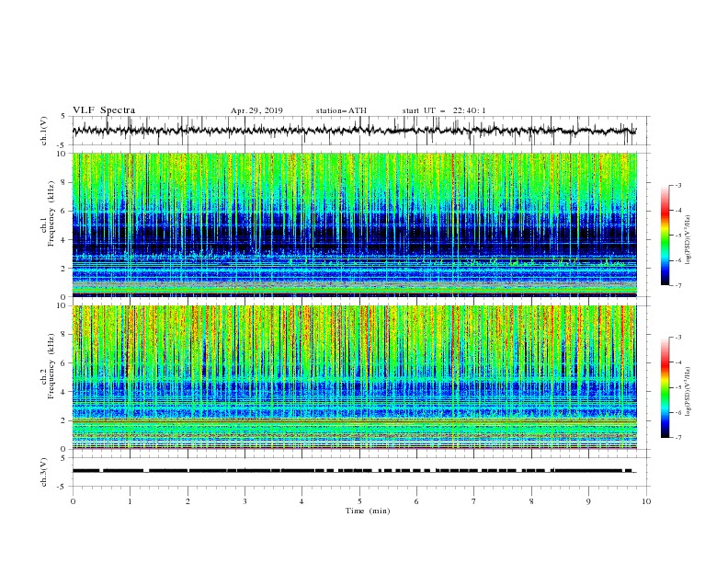This screenshot has width=728, height=563.
Task: Click time axis tick label "8"
Action: tap(531, 501)
